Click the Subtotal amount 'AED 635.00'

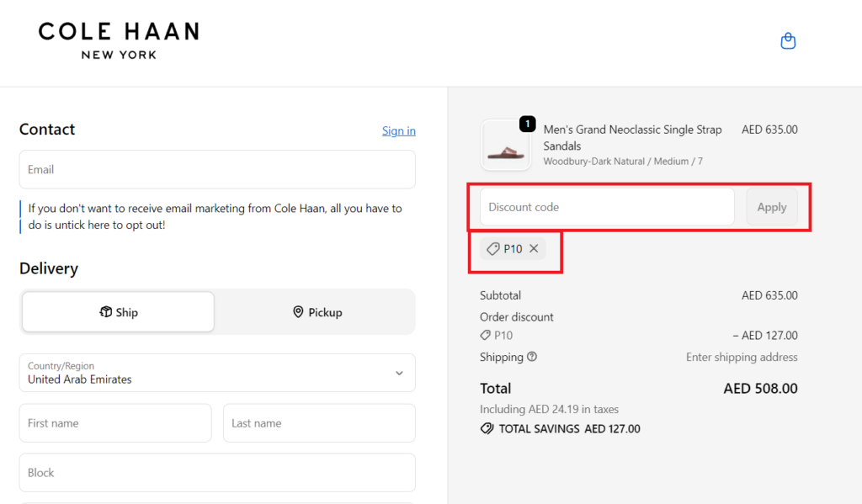[769, 295]
